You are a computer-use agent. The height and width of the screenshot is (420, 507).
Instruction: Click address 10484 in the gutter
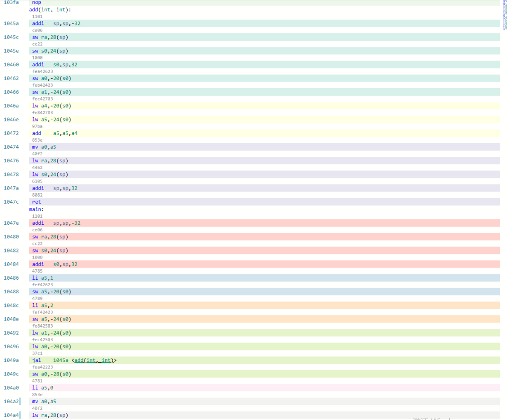(x=11, y=264)
